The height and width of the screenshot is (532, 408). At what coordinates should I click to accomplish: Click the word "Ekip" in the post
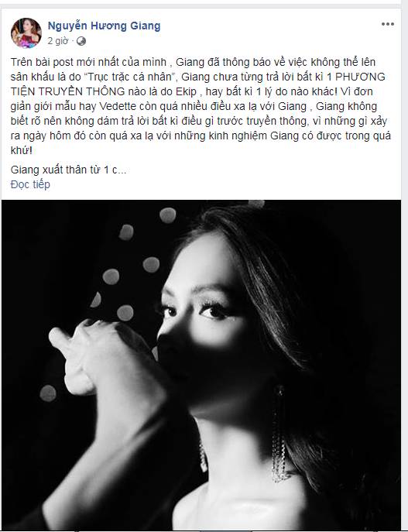186,92
